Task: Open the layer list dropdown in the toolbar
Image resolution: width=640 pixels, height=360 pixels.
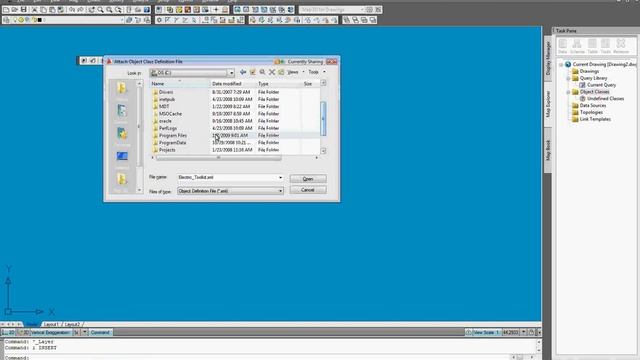Action: [x=121, y=20]
